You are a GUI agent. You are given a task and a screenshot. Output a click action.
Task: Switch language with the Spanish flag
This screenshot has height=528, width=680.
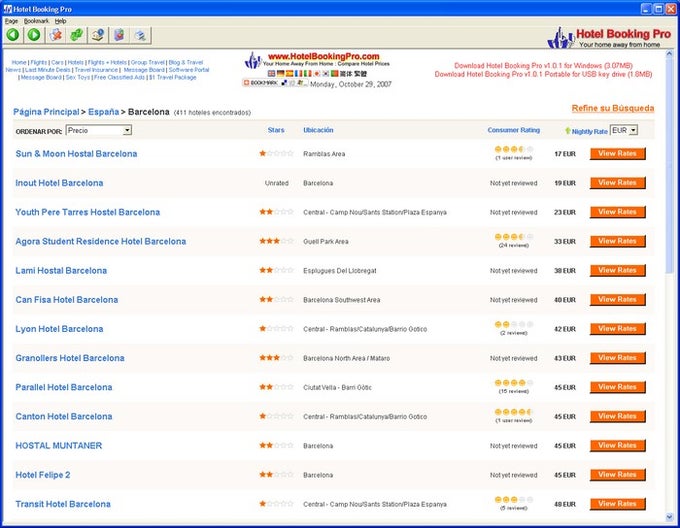click(289, 74)
